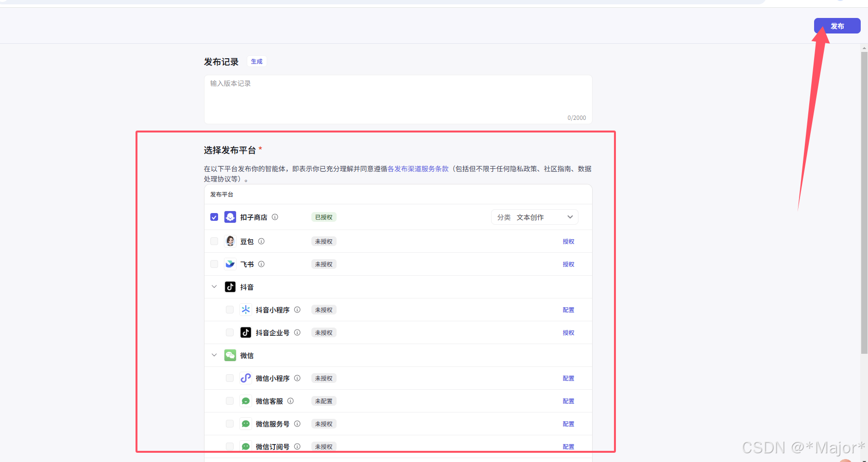Image resolution: width=868 pixels, height=462 pixels.
Task: Click the 选择发布平台 heading
Action: pyautogui.click(x=230, y=150)
